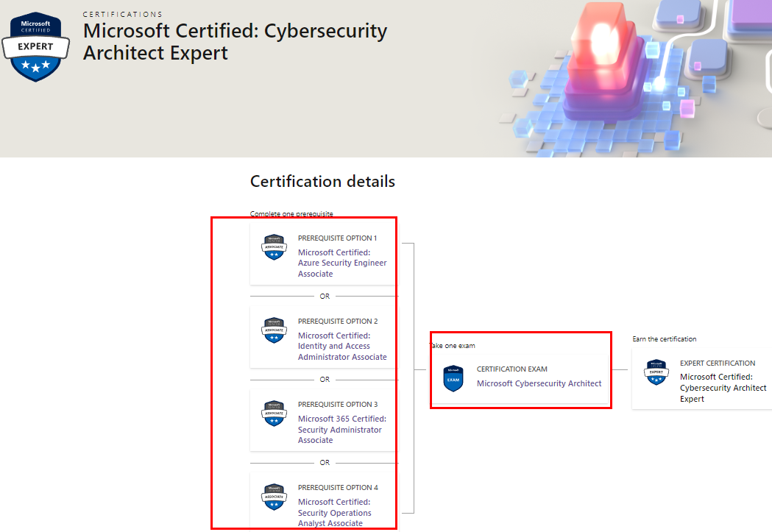Click the Microsoft Certified Expert badge in header
Viewport: 772px width, 532px height.
point(35,47)
